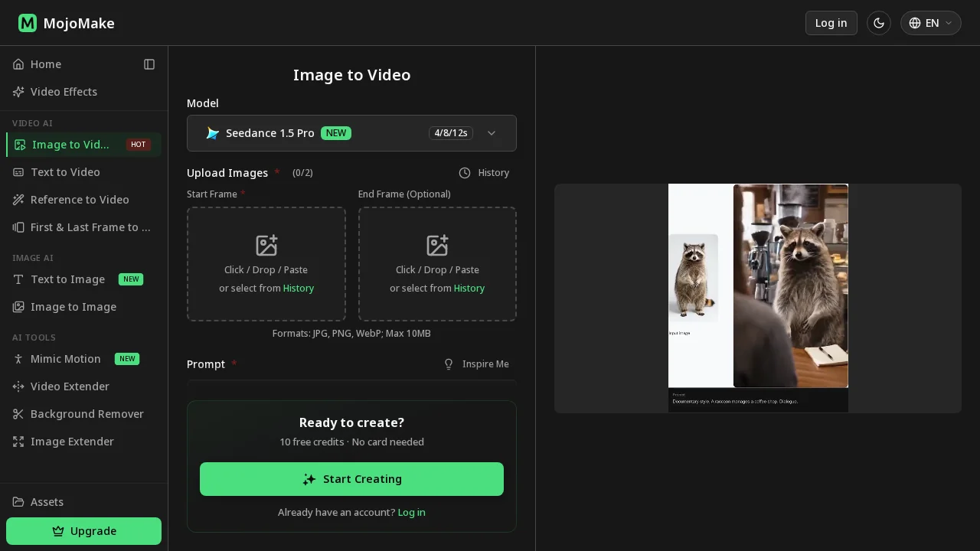Collapse the sidebar panel icon
The image size is (980, 551).
tap(149, 64)
